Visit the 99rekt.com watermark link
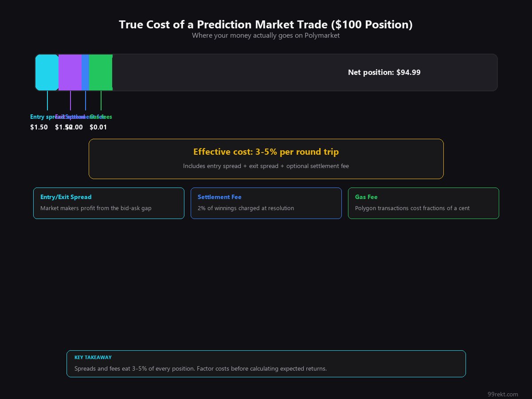 (x=502, y=394)
